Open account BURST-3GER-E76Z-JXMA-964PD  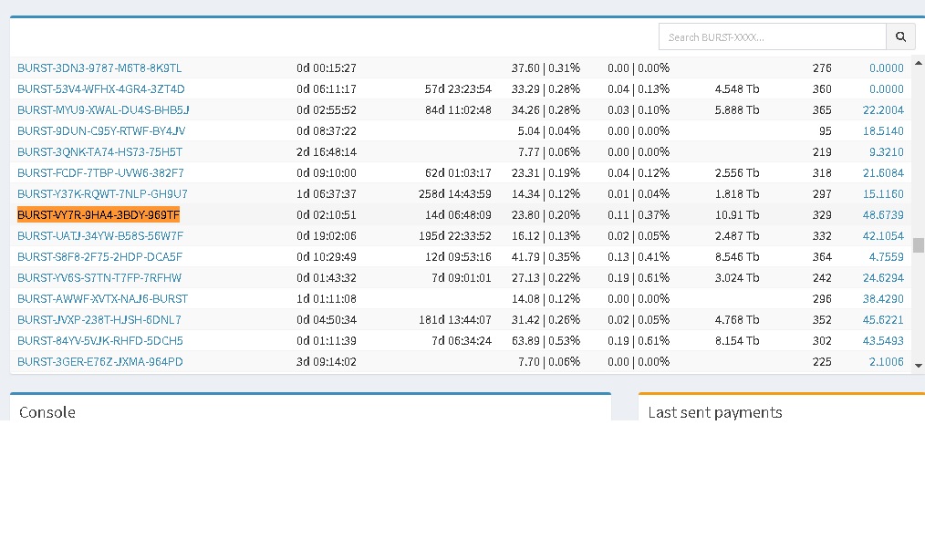coord(100,361)
